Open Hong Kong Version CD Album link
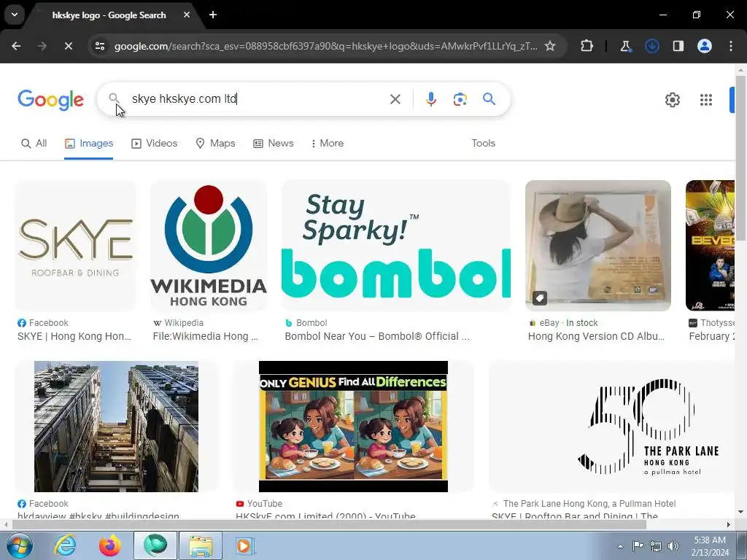 [596, 336]
